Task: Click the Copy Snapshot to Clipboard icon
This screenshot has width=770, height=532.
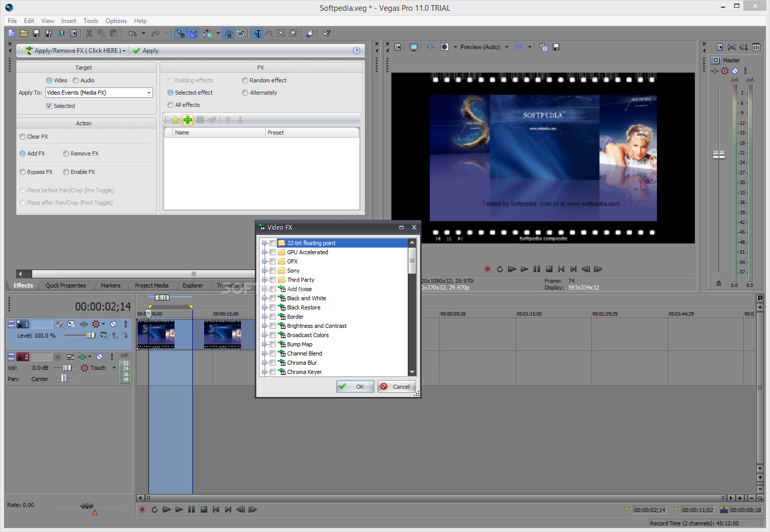Action: pyautogui.click(x=543, y=47)
